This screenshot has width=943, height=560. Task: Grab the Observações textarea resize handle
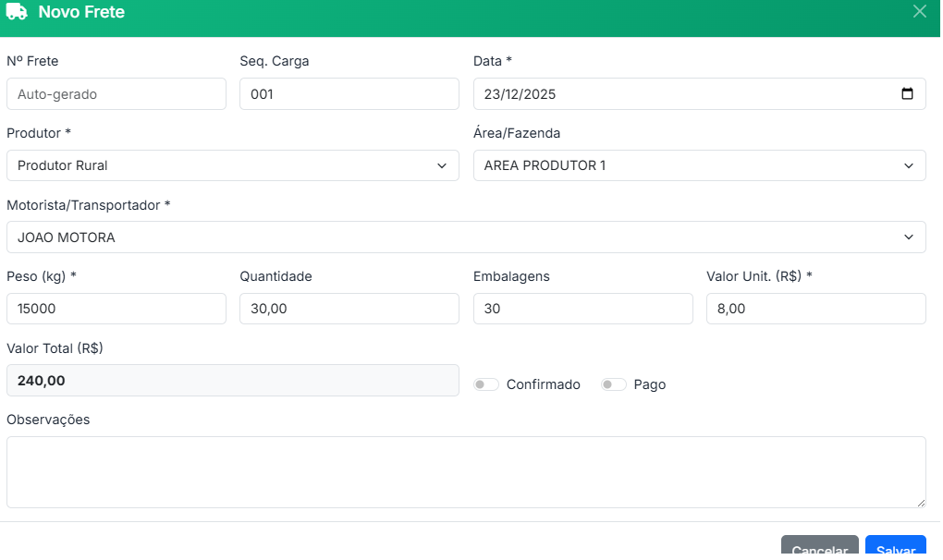[920, 502]
